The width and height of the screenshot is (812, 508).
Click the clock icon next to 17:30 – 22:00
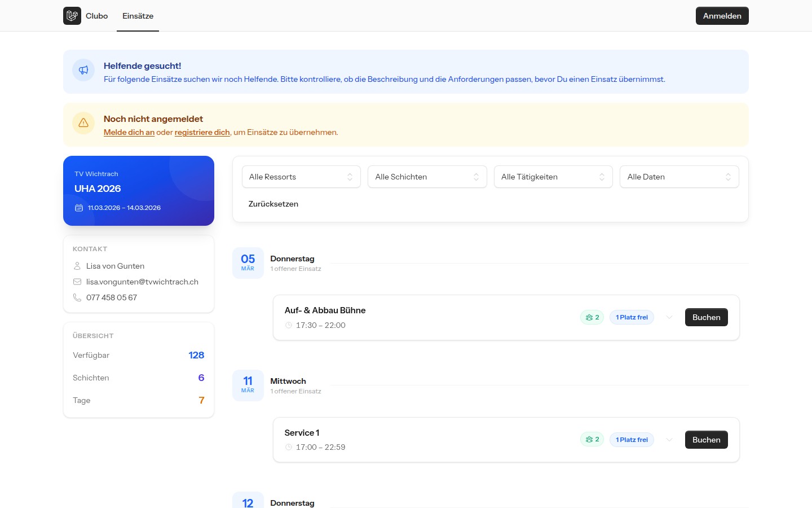(x=289, y=325)
